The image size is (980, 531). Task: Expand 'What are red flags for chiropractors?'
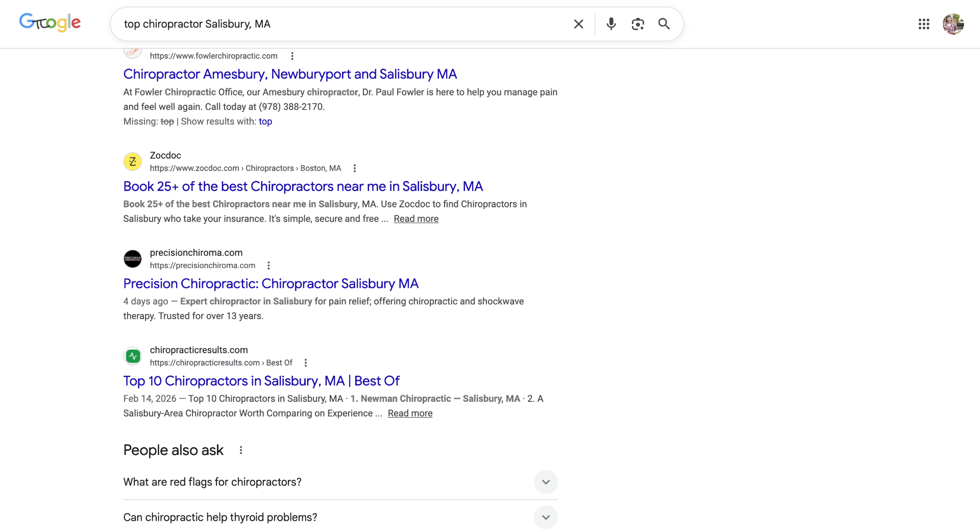546,481
